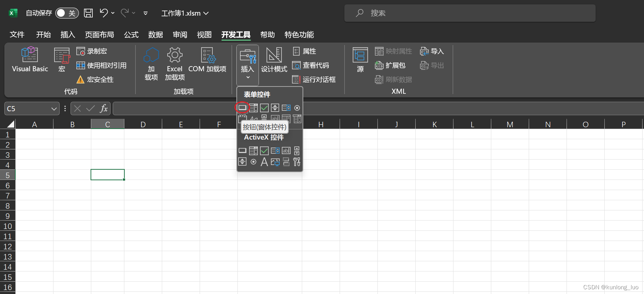Open Customize Quick Access Toolbar dropdown
This screenshot has height=294, width=644.
click(145, 13)
